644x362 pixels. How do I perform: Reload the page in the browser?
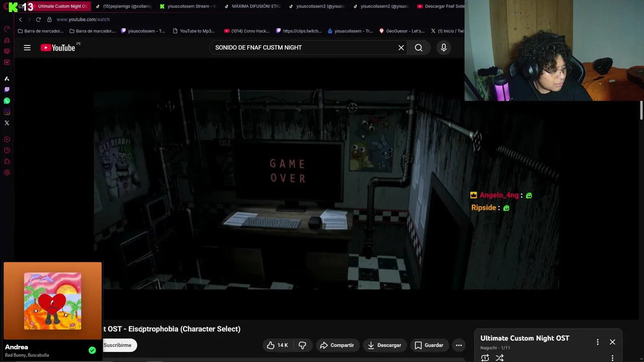(38, 20)
